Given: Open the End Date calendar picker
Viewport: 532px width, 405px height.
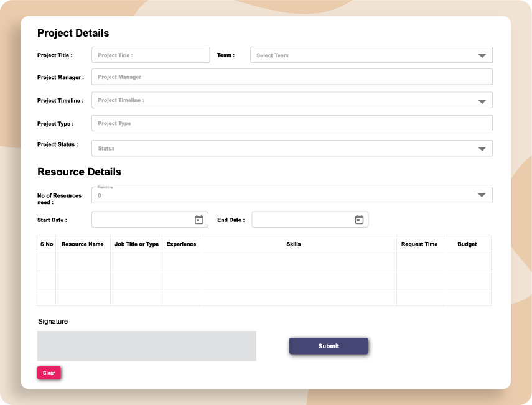Looking at the screenshot, I should [359, 219].
